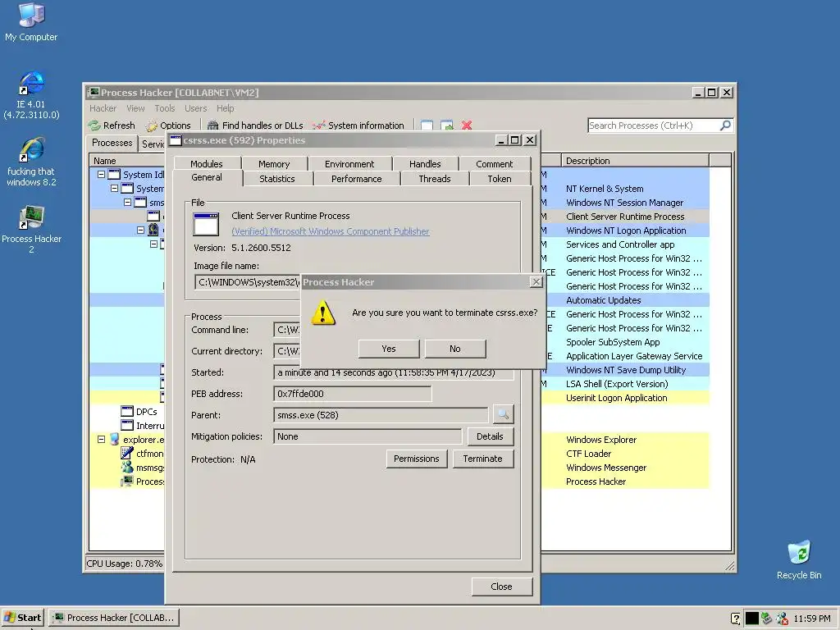Image resolution: width=840 pixels, height=630 pixels.
Task: Select the explorer.exe process icon
Action: coord(114,440)
